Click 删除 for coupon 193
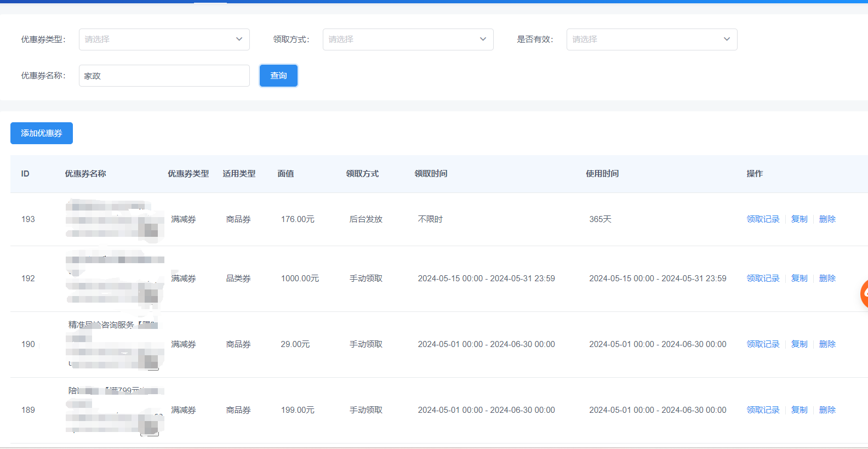The height and width of the screenshot is (449, 868). coord(827,219)
